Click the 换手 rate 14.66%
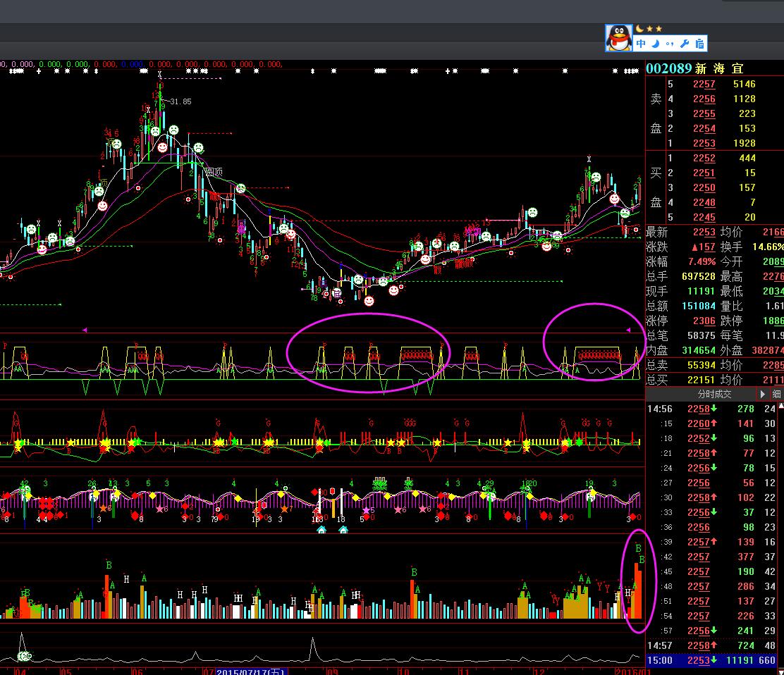The height and width of the screenshot is (675, 784). tap(768, 247)
